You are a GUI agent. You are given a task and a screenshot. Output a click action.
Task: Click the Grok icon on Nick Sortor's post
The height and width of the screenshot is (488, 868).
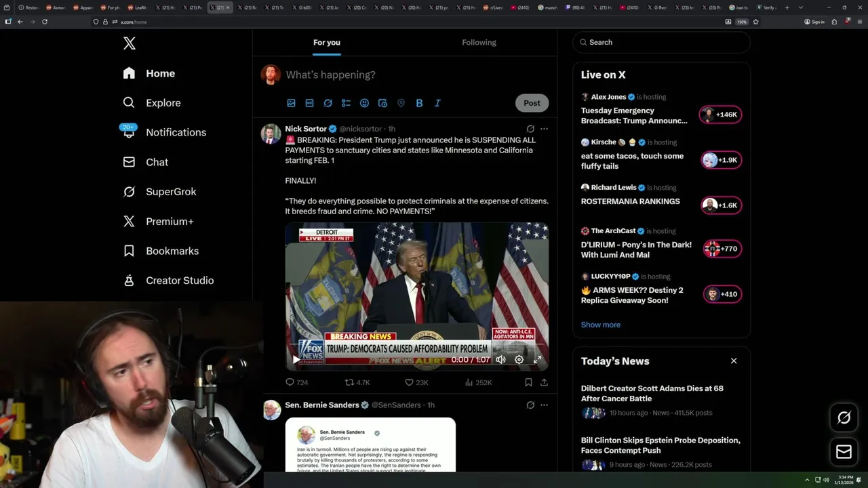click(530, 129)
